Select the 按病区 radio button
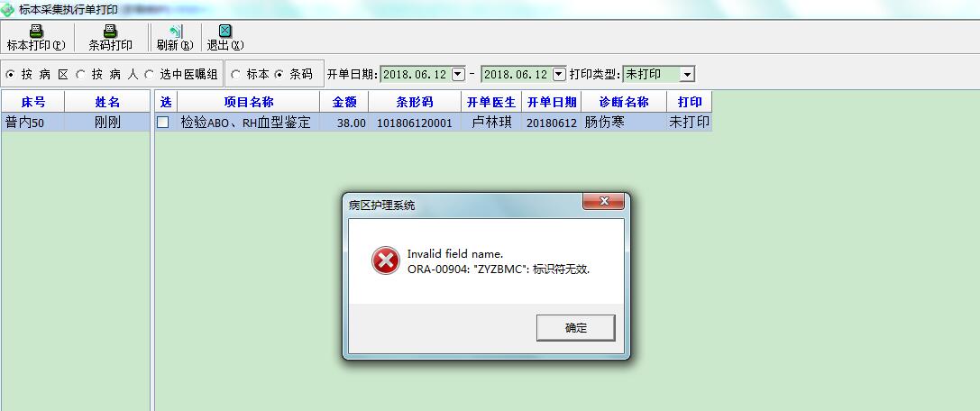The image size is (980, 411). click(10, 74)
